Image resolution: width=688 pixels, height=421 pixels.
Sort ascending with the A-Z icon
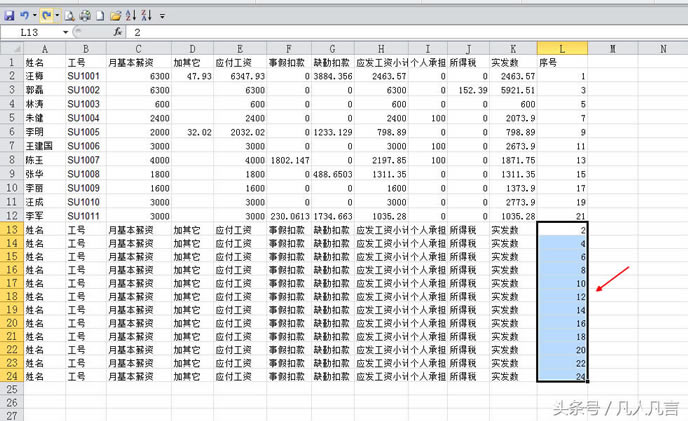(132, 16)
